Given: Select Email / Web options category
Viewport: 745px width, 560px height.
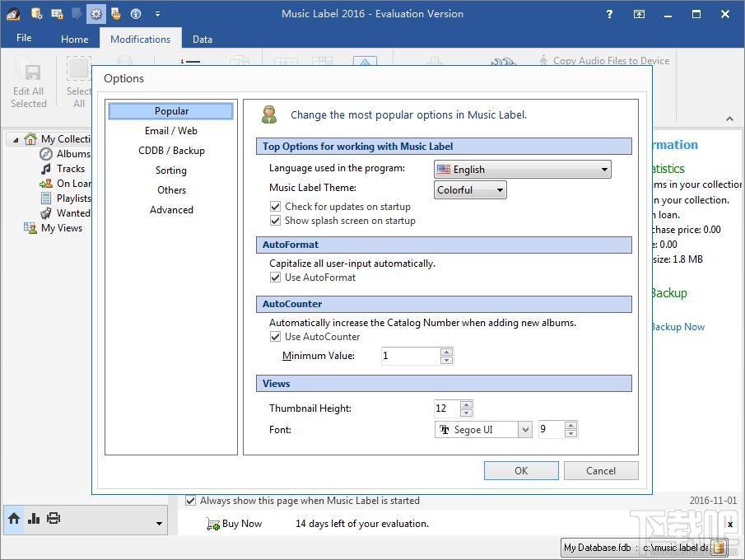Looking at the screenshot, I should pyautogui.click(x=171, y=131).
